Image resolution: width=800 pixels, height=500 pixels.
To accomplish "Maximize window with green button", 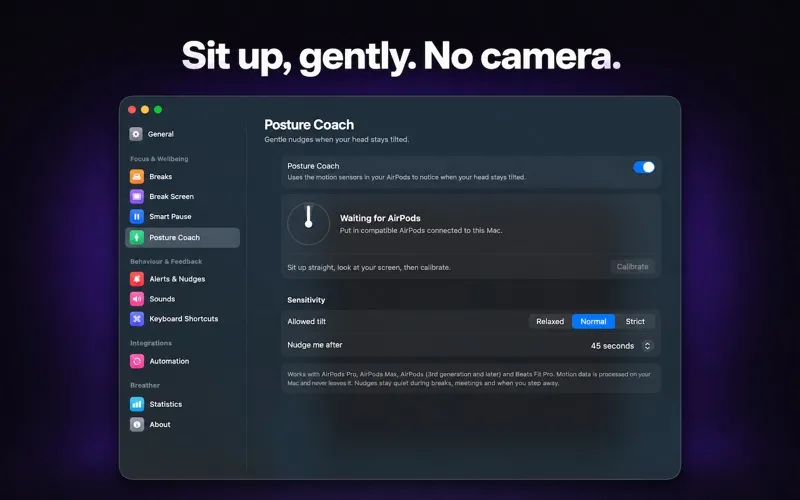I will pyautogui.click(x=158, y=110).
